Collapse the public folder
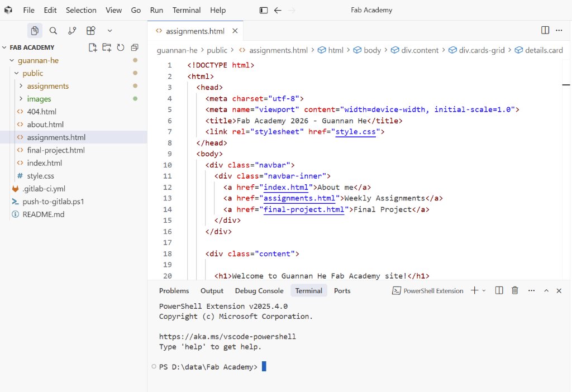This screenshot has height=392, width=572. click(x=32, y=73)
